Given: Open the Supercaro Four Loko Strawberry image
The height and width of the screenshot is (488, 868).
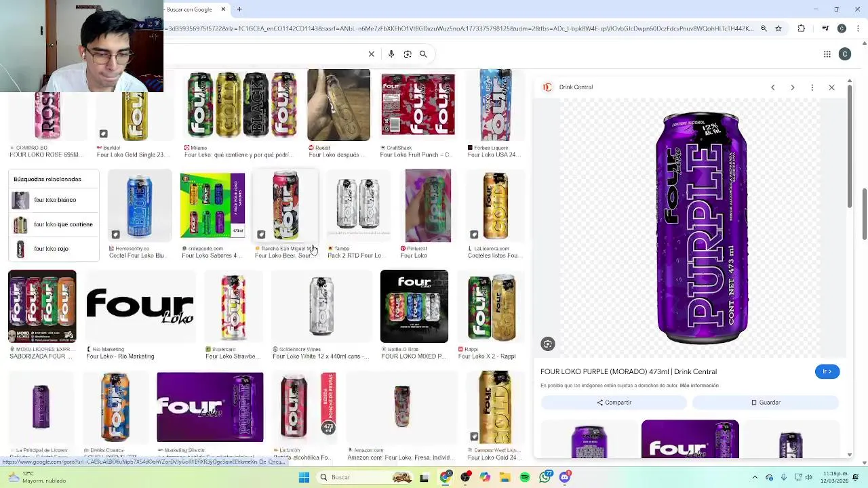Looking at the screenshot, I should tap(233, 306).
